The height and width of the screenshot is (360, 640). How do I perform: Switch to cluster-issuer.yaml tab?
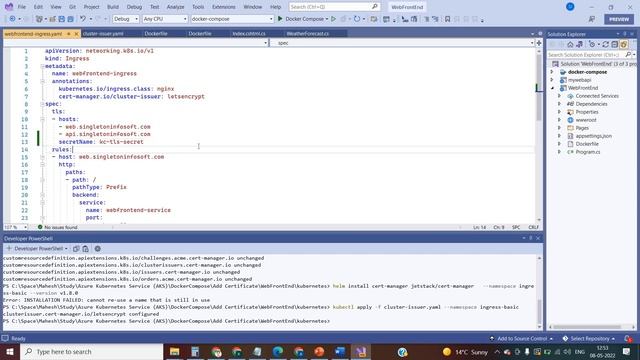(x=103, y=33)
